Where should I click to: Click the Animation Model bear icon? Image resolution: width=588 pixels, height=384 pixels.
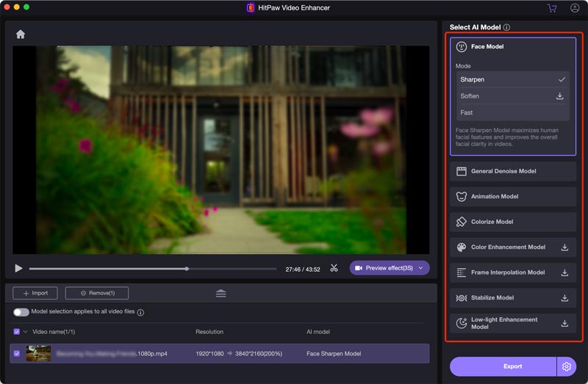(x=462, y=196)
